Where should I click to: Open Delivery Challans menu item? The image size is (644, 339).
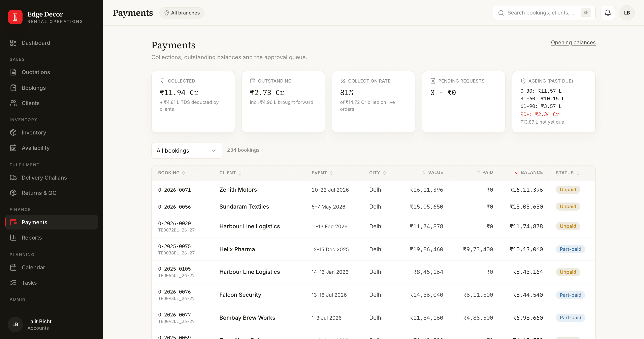point(52,178)
